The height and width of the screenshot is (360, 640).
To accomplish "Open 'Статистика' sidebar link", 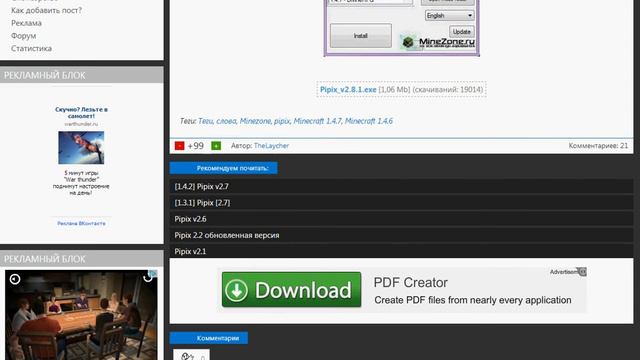I will (31, 48).
